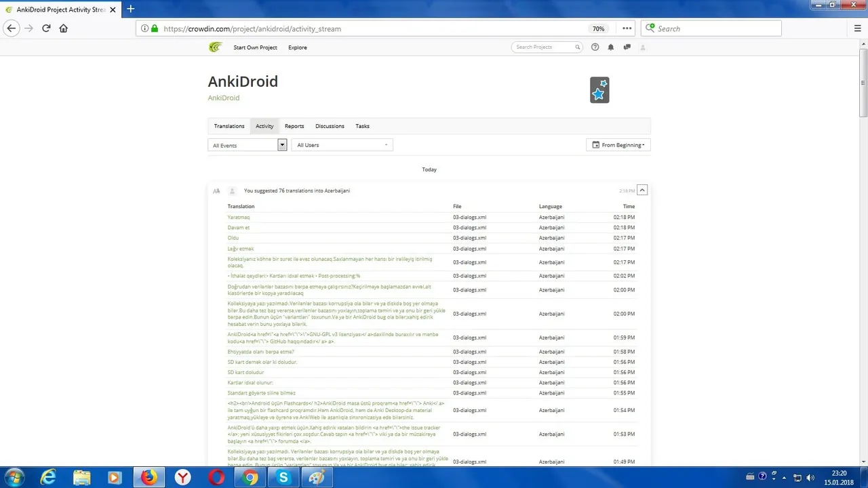Select the Activity tab
Screen dimensions: 868x488
[264, 126]
